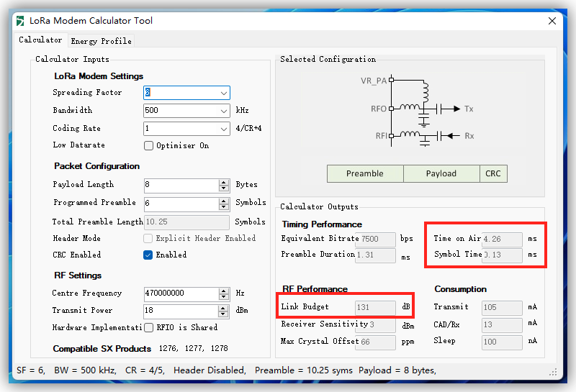
Task: Enable the Low Datarate Optimiser checkbox
Action: coord(149,145)
